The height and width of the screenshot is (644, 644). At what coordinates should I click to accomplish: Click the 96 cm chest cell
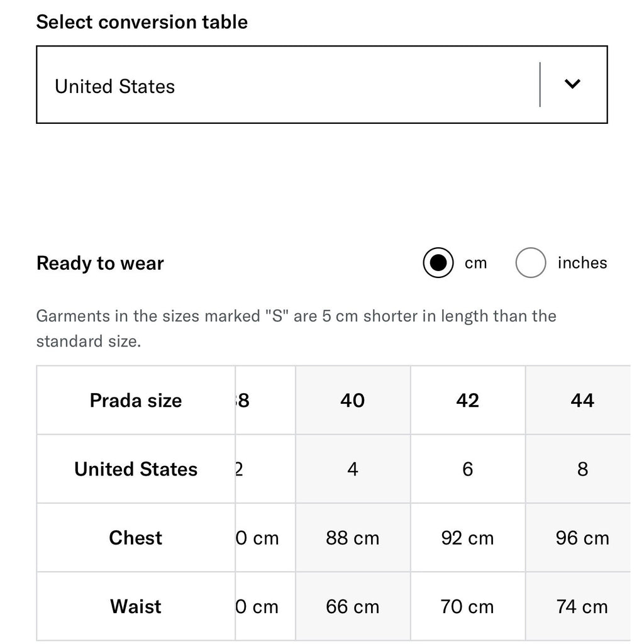tap(582, 538)
